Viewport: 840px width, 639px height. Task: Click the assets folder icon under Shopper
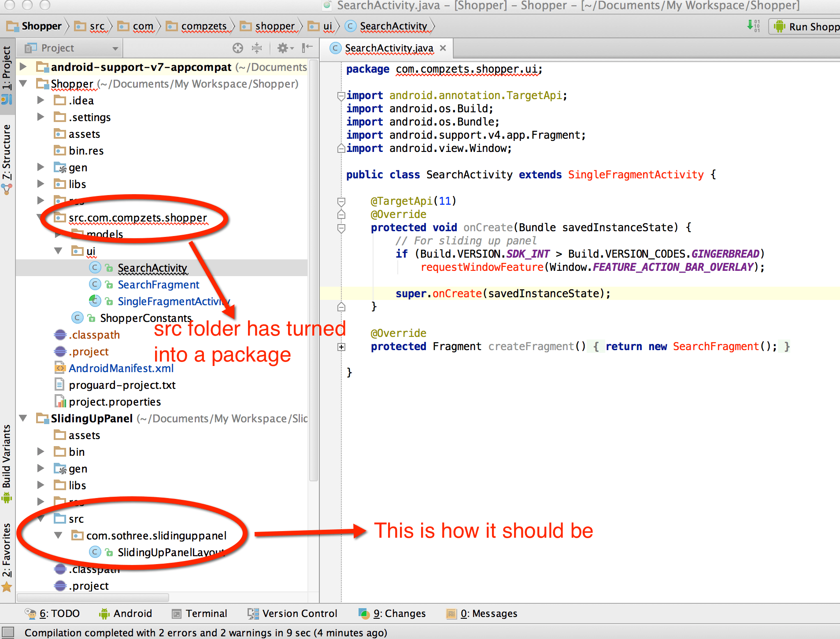pos(60,133)
